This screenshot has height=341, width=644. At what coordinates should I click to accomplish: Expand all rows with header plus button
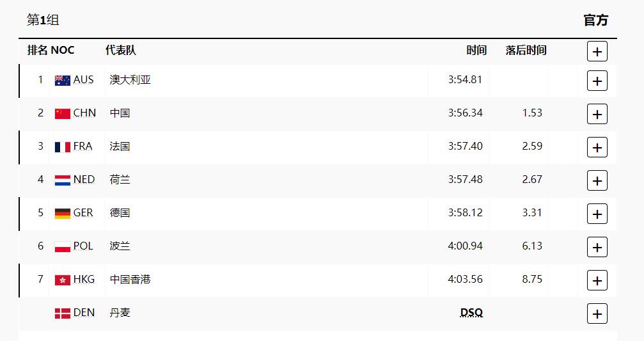click(x=597, y=51)
